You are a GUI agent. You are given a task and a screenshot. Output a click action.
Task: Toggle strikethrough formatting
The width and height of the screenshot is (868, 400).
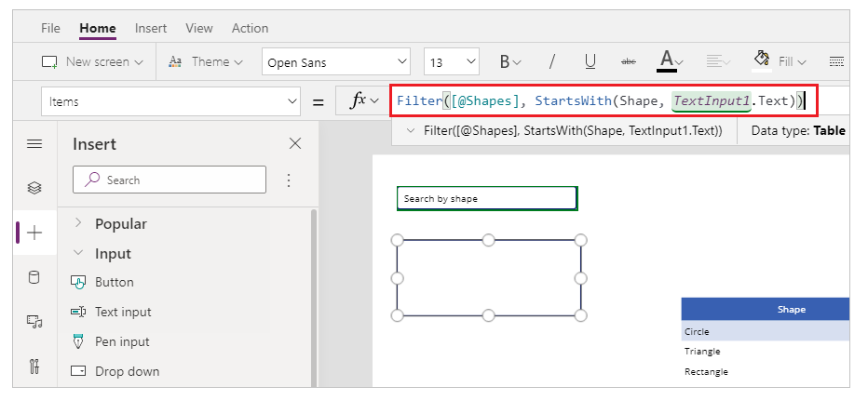coord(629,62)
